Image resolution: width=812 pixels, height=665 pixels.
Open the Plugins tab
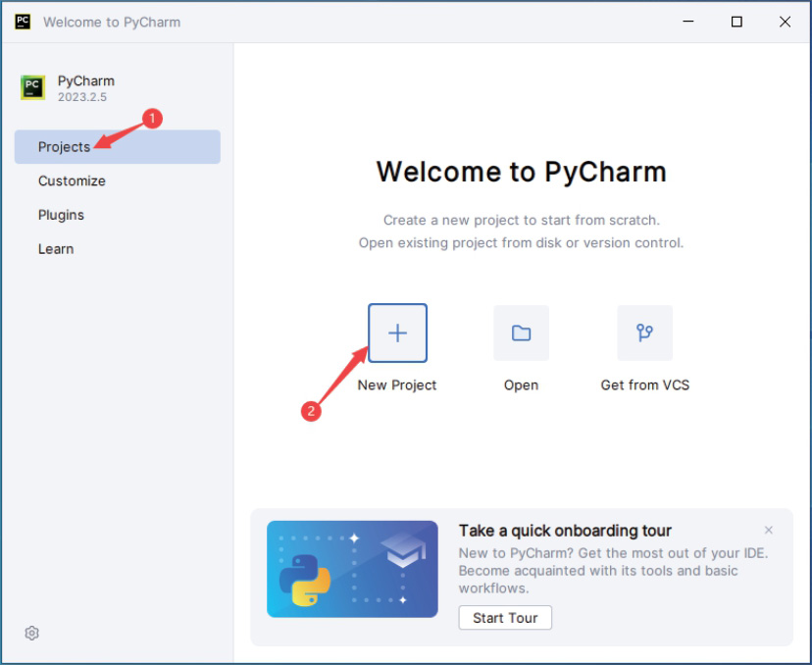click(x=118, y=215)
